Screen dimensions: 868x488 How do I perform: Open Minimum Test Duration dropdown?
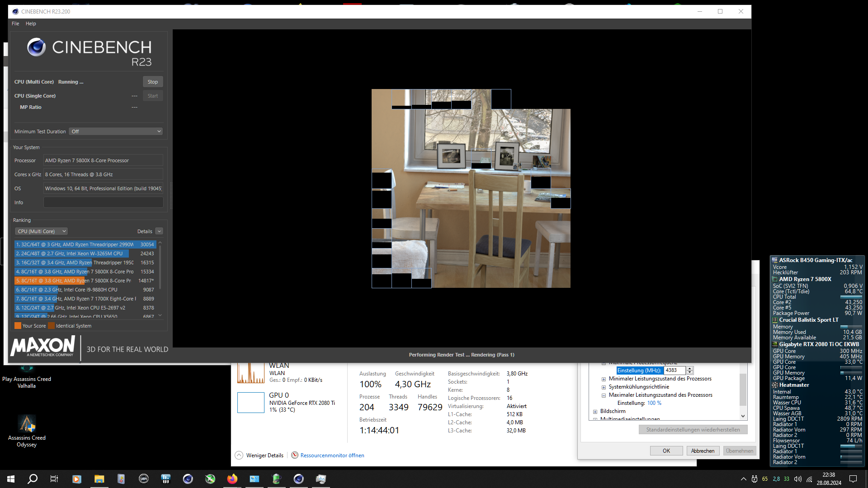[x=116, y=131]
